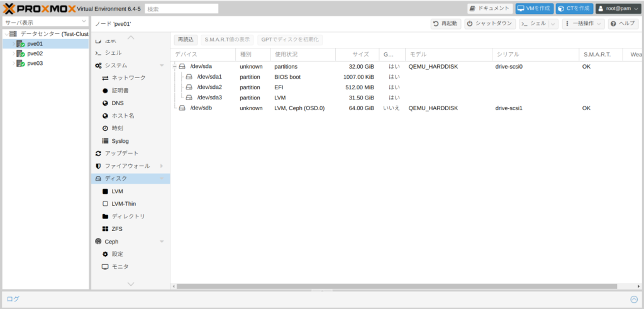Click the 再起動 reboot button

point(446,24)
